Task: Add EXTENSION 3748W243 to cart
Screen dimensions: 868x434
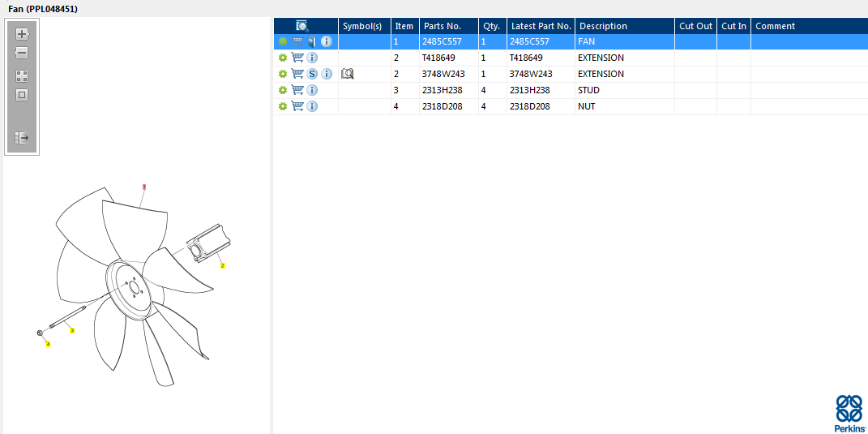Action: tap(297, 74)
